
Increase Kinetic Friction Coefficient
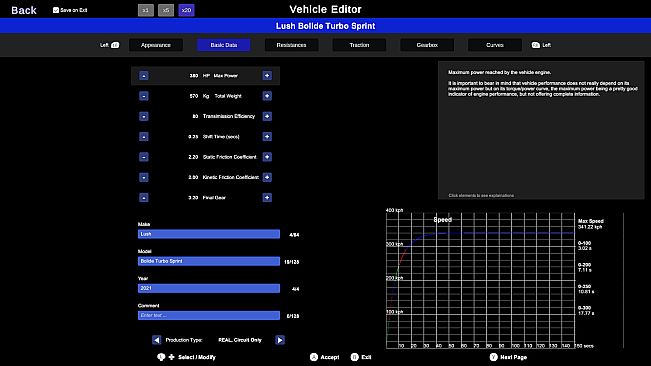click(267, 178)
